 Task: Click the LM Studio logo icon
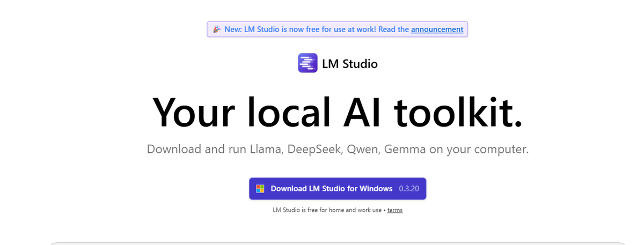click(308, 63)
